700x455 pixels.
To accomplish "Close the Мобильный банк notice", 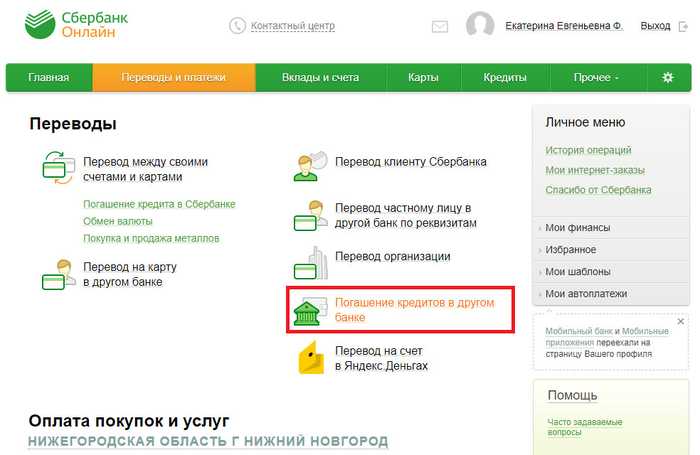I will click(x=680, y=321).
